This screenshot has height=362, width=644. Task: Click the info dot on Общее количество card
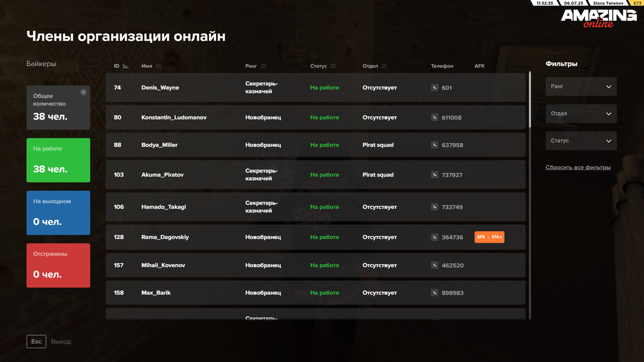(84, 92)
